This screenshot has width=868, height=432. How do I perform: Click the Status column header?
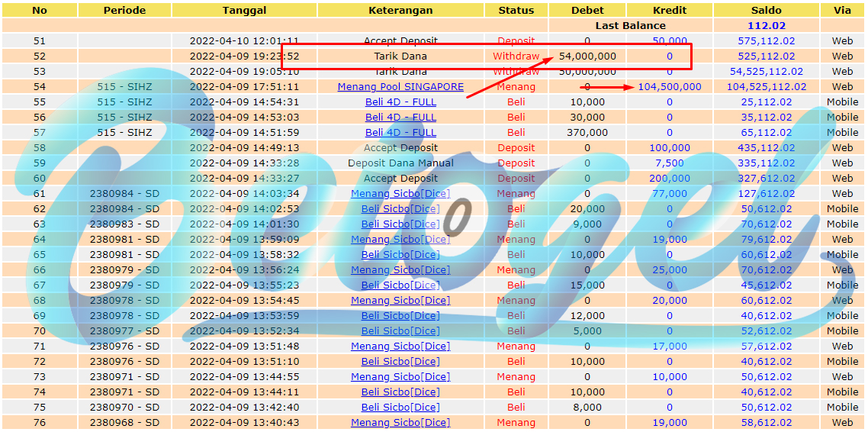pyautogui.click(x=516, y=10)
